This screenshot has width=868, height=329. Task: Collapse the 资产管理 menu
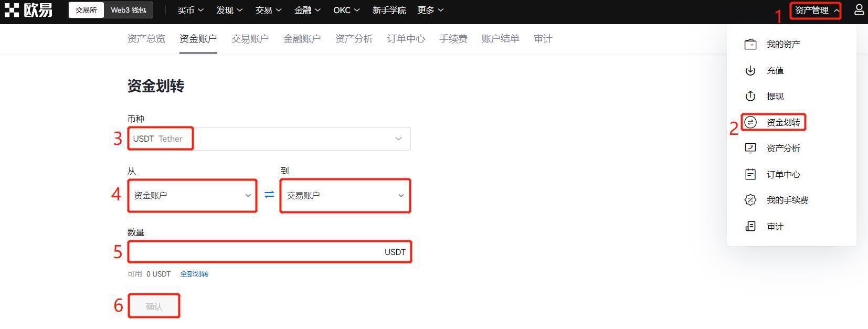(x=817, y=10)
